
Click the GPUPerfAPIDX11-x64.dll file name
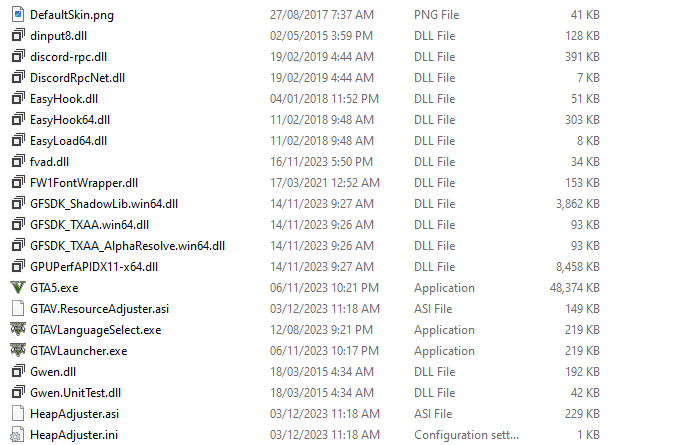(x=94, y=267)
